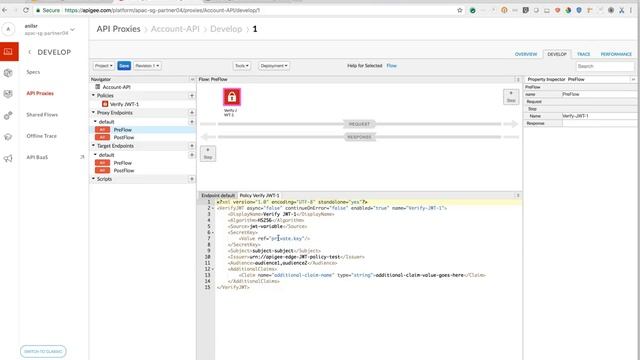Add a flow to proxy default endpoint
The image size is (640, 360).
tap(191, 122)
